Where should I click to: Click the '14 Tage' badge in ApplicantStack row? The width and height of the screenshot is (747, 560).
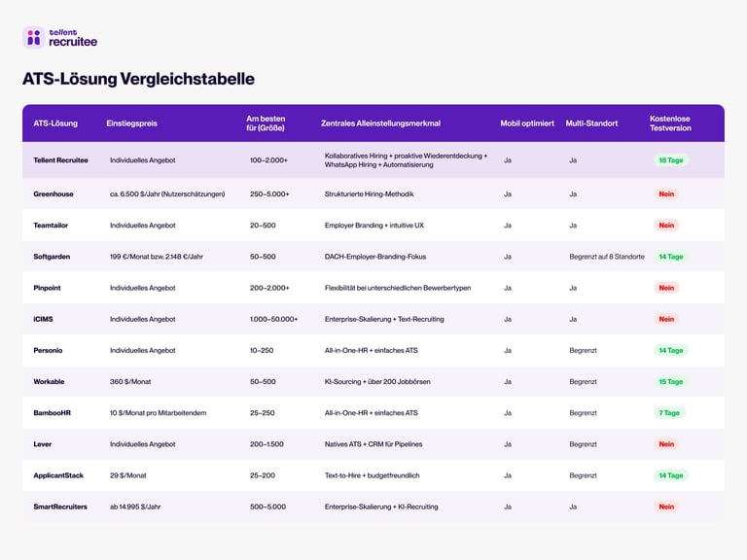(x=671, y=475)
